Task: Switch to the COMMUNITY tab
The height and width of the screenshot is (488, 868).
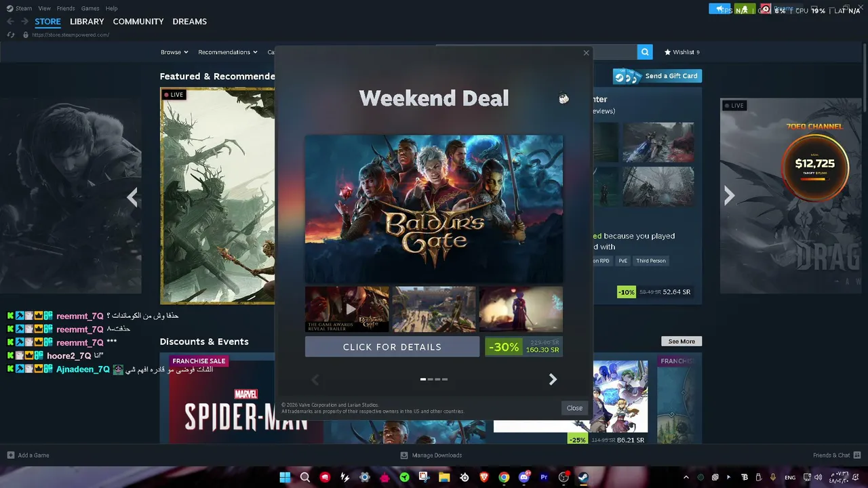Action: coord(138,22)
